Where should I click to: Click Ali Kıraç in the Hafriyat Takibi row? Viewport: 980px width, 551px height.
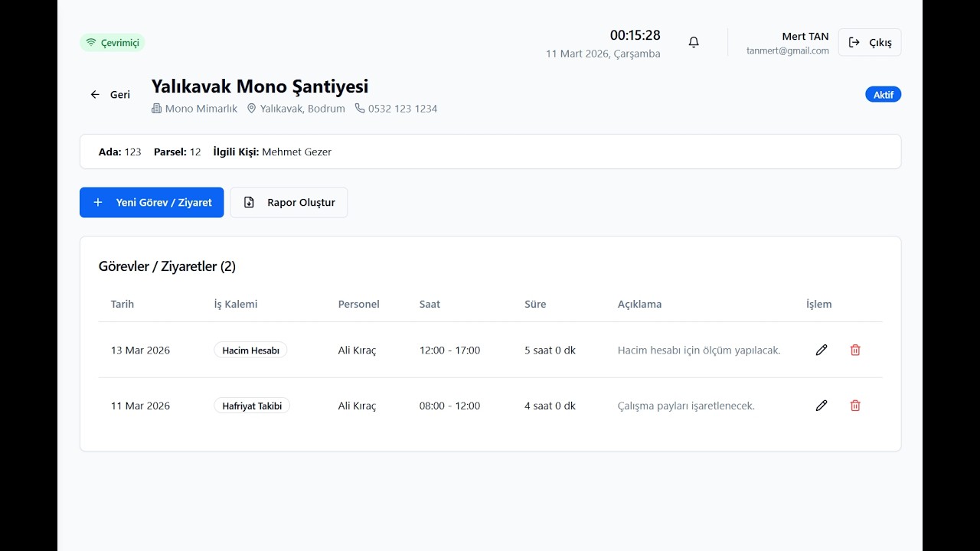click(x=358, y=406)
